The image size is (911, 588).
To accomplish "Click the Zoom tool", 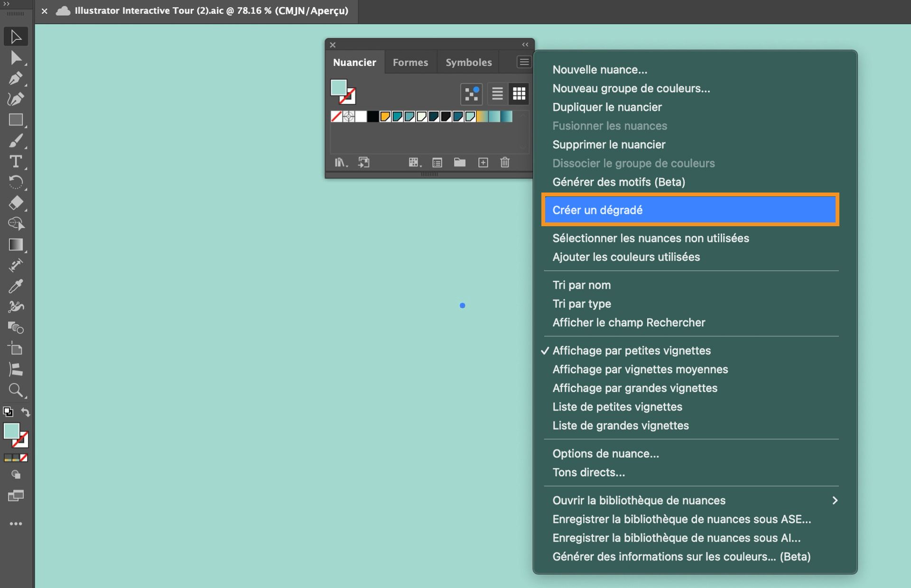I will [16, 390].
